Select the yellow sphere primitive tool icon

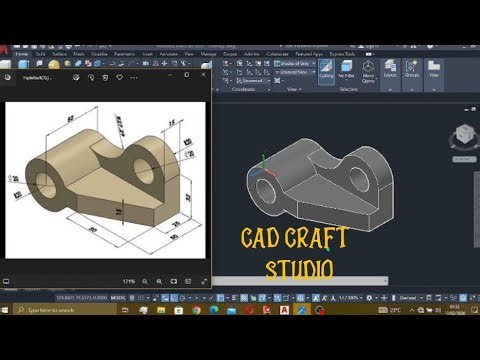(54, 64)
